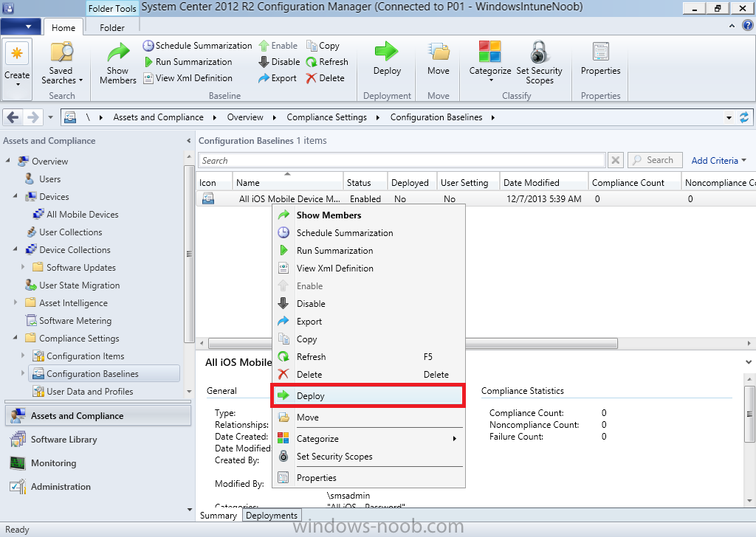Click into the Search text field
Viewport: 756px width, 537px height.
coord(402,160)
